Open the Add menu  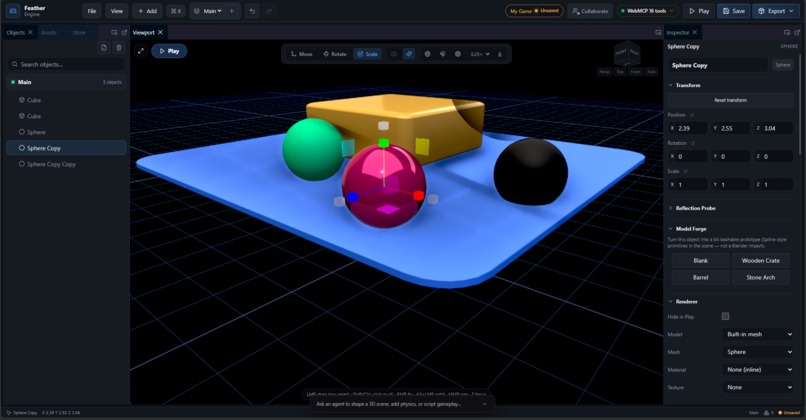pyautogui.click(x=147, y=11)
